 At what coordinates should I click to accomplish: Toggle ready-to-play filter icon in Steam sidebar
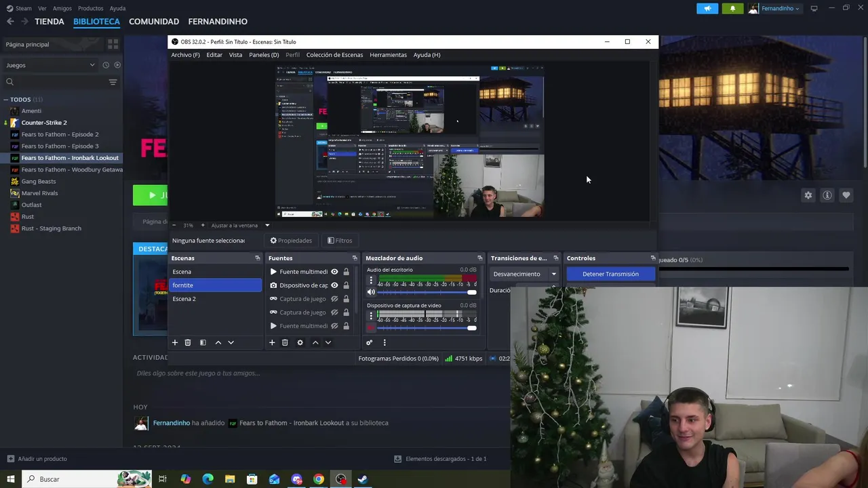(x=117, y=65)
